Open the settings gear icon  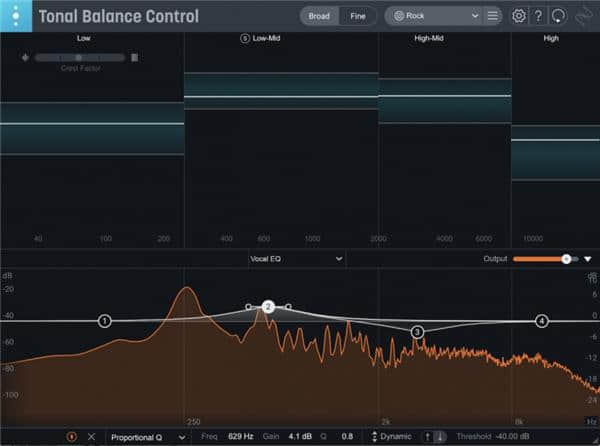pos(518,16)
